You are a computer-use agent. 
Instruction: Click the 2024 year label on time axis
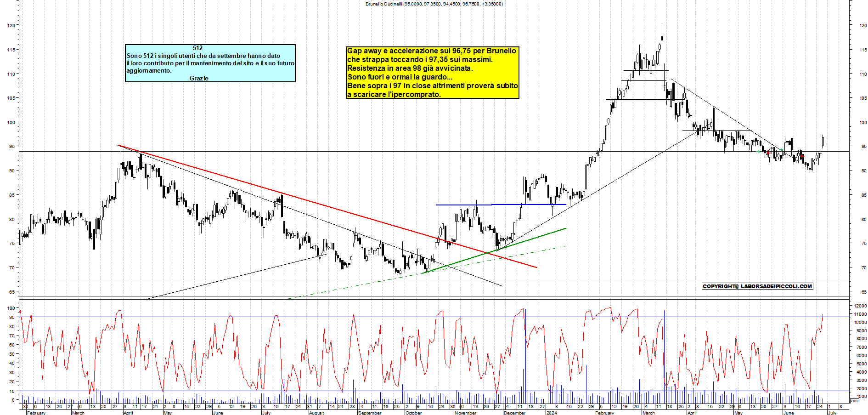coord(552,413)
